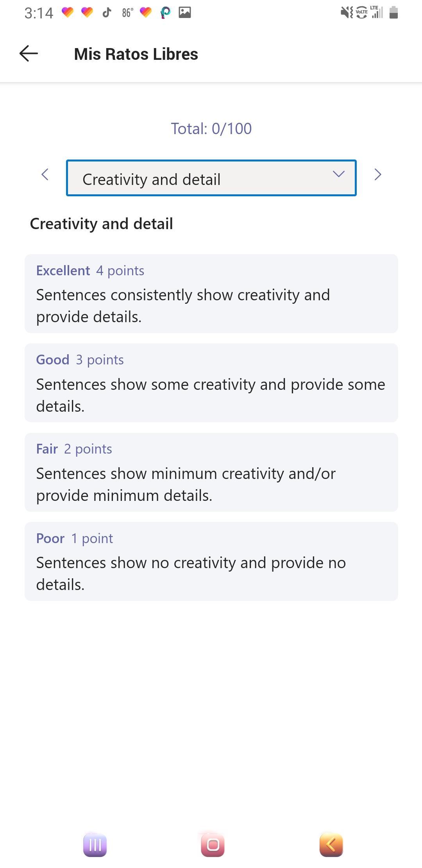
Task: Tap the TikTok notification icon
Action: tap(107, 13)
